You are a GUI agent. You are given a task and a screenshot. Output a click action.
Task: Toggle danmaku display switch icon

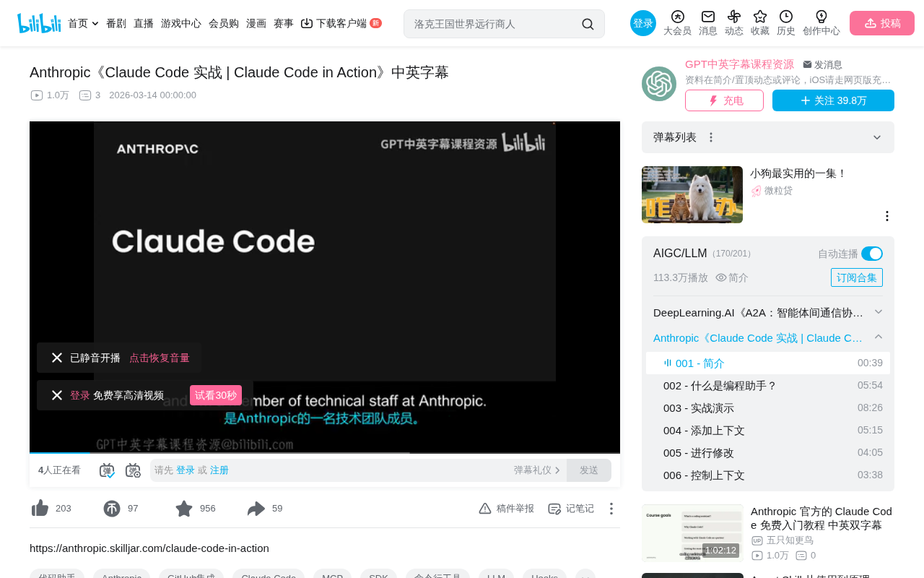107,470
